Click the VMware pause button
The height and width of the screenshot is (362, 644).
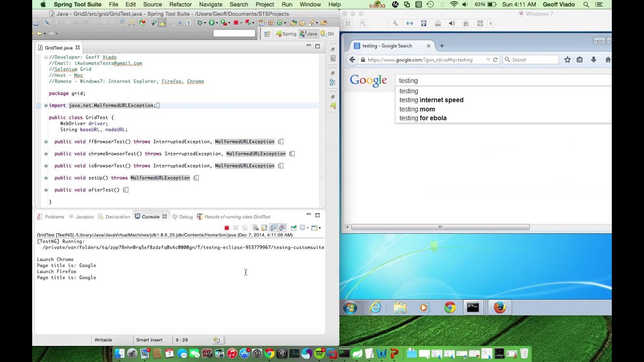[x=348, y=23]
